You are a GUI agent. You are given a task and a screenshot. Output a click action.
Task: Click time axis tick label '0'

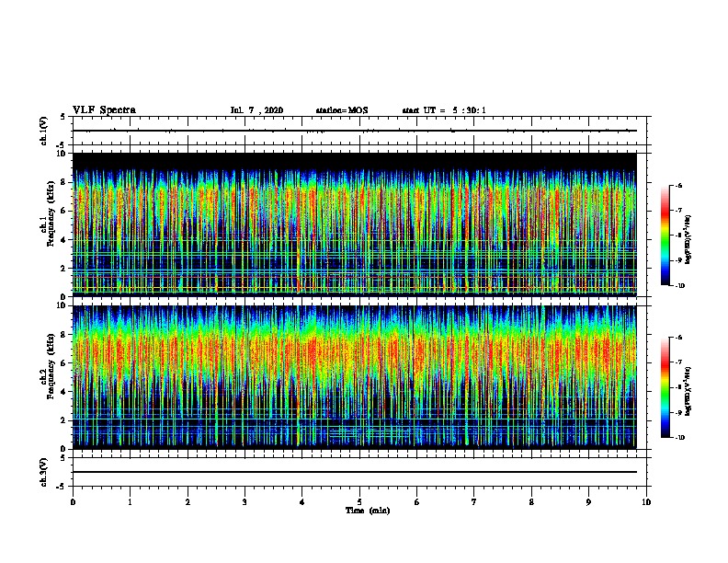coord(73,502)
